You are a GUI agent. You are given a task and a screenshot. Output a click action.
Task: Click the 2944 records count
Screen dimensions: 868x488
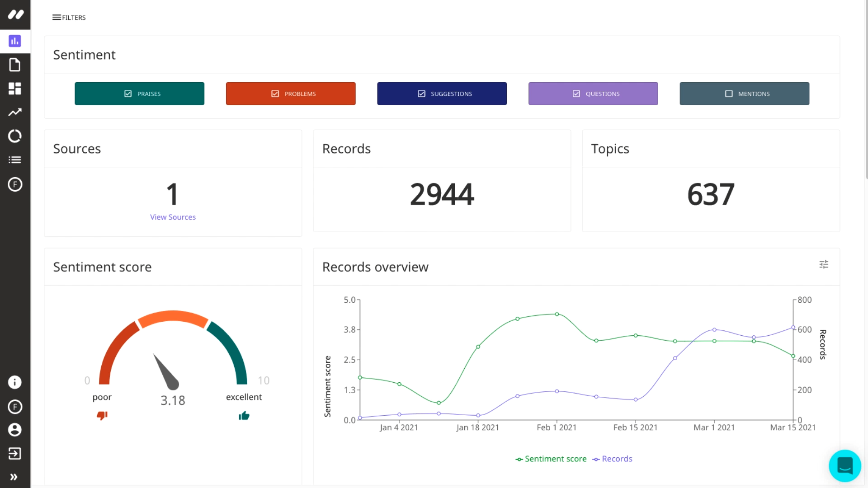click(x=442, y=194)
